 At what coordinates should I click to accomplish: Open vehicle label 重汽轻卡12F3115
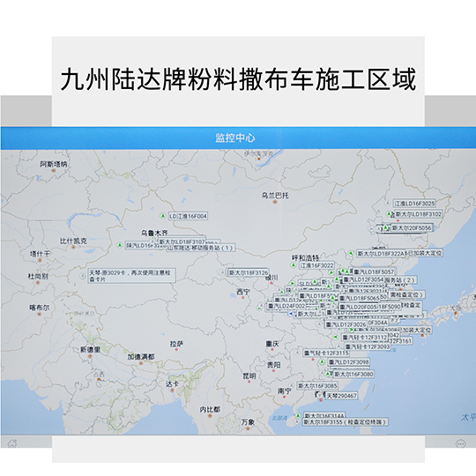(326, 353)
